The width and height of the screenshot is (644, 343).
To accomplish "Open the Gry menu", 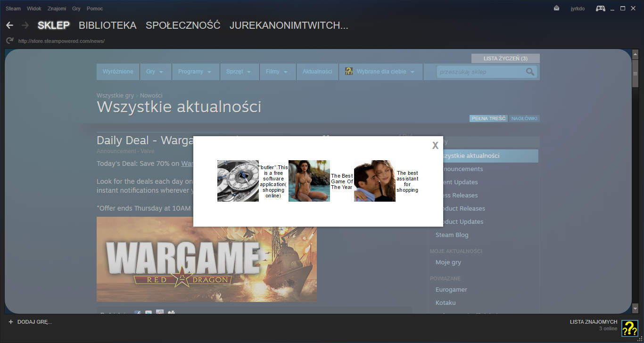I will point(76,8).
